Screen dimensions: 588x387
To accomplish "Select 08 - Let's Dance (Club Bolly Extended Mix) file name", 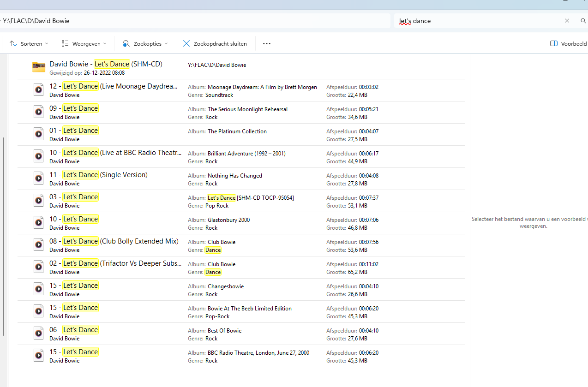I will 114,241.
